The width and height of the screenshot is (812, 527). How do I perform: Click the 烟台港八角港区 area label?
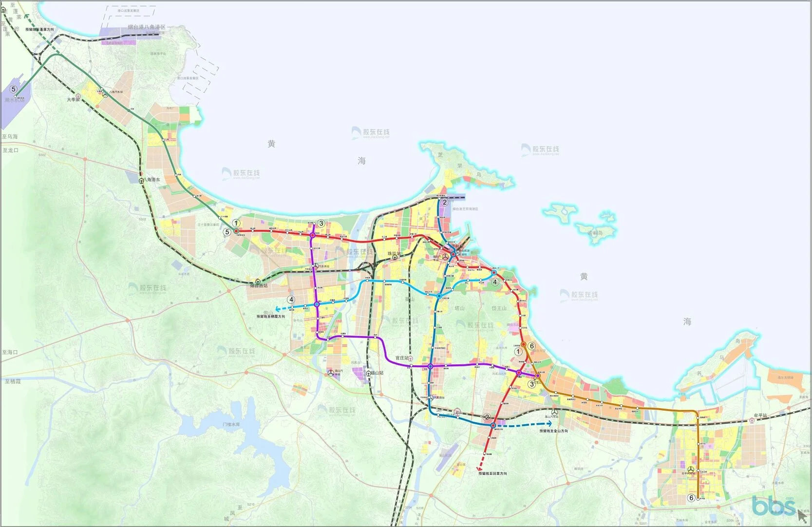[x=146, y=27]
